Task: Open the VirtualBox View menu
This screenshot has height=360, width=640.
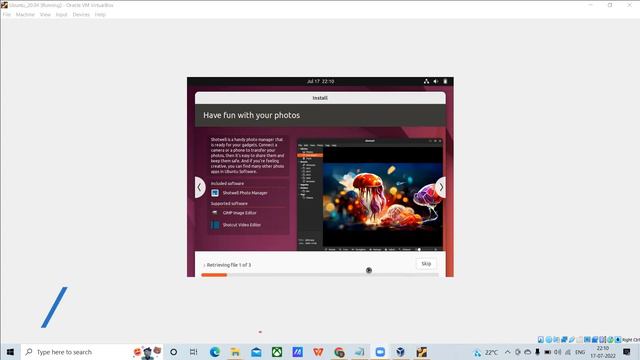Action: pyautogui.click(x=45, y=14)
